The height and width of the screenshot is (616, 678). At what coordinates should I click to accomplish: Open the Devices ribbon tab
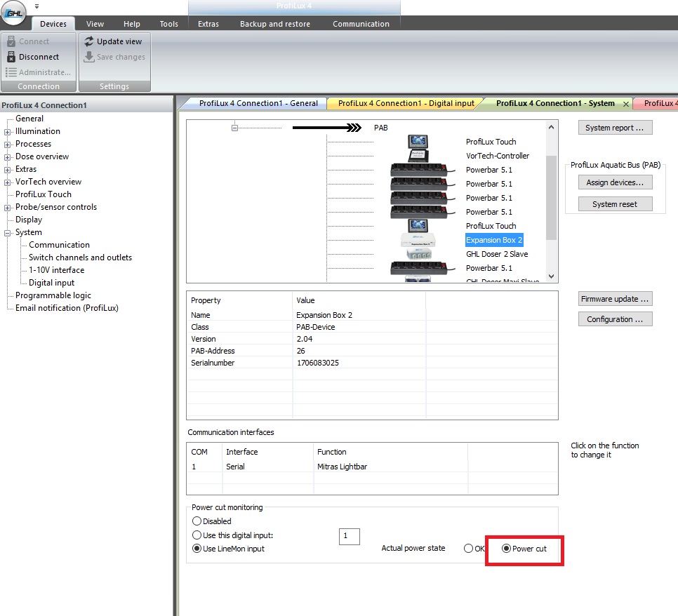53,24
